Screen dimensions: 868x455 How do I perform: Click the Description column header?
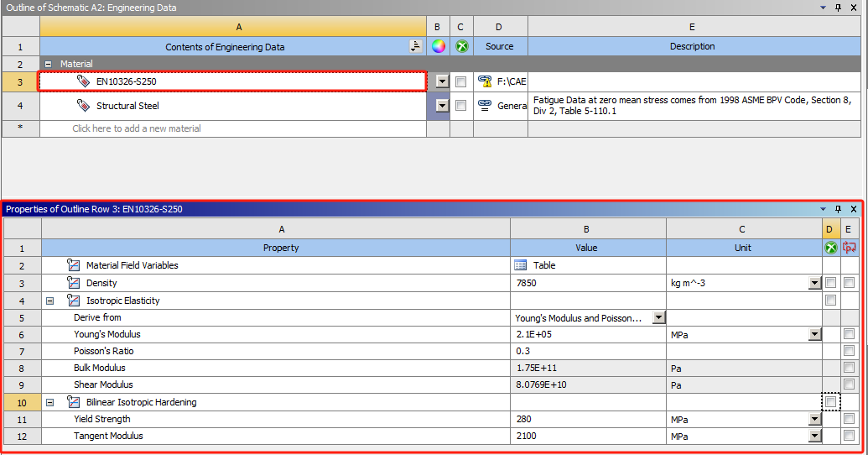pos(694,46)
